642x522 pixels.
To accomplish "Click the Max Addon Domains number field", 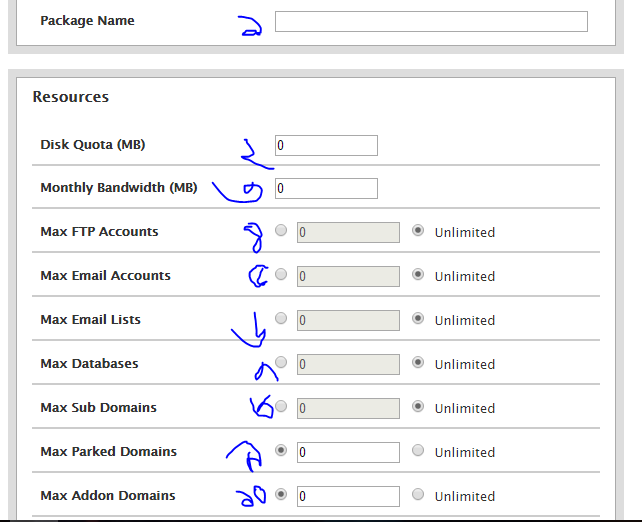I will point(348,496).
